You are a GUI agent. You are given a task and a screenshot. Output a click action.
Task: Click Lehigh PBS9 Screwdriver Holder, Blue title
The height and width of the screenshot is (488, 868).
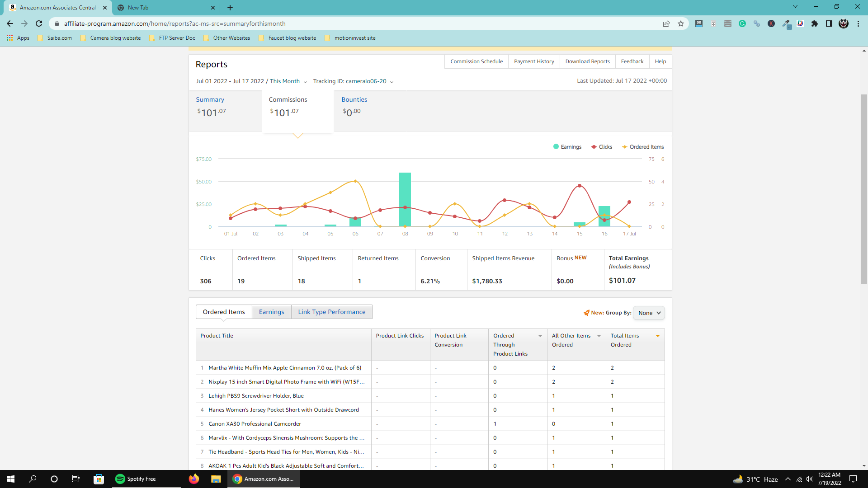click(x=256, y=396)
